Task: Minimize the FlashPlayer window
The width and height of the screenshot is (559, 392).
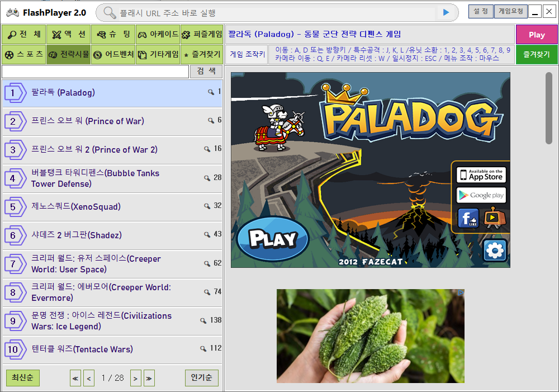Action: click(x=535, y=12)
